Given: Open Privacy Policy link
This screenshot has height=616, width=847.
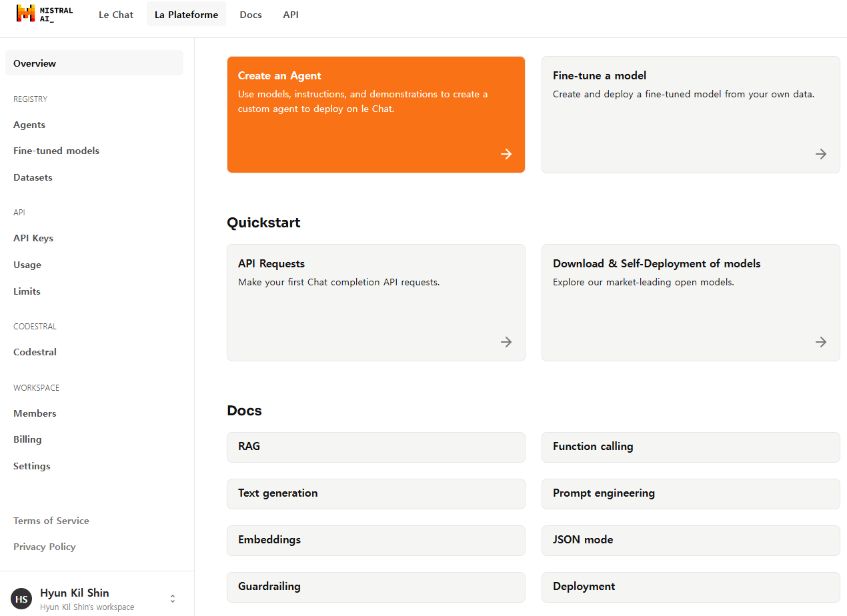Looking at the screenshot, I should tap(45, 547).
